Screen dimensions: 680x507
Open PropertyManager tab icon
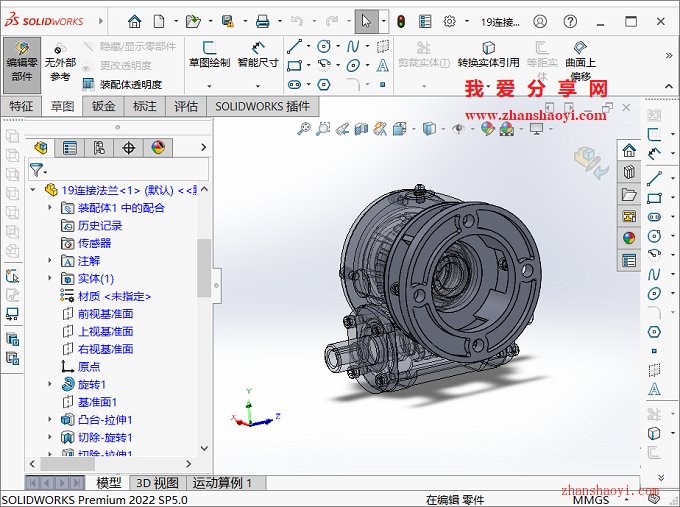coord(70,148)
